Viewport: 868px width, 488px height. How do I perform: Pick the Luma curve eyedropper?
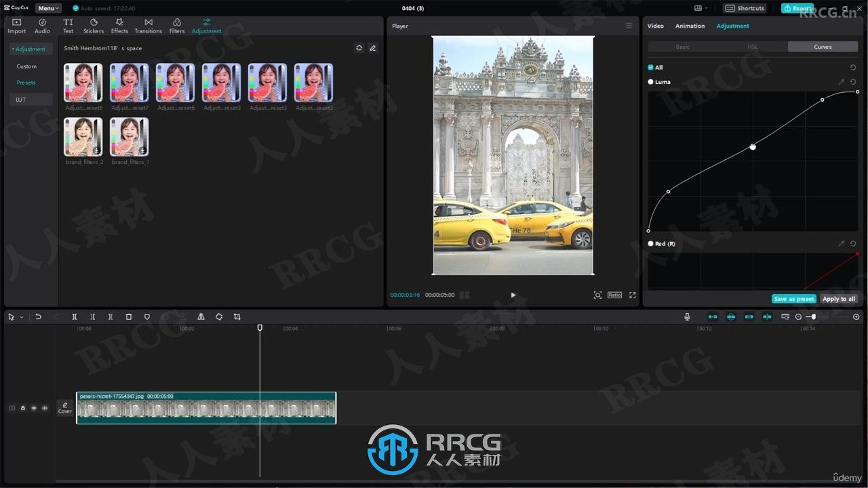coord(842,82)
